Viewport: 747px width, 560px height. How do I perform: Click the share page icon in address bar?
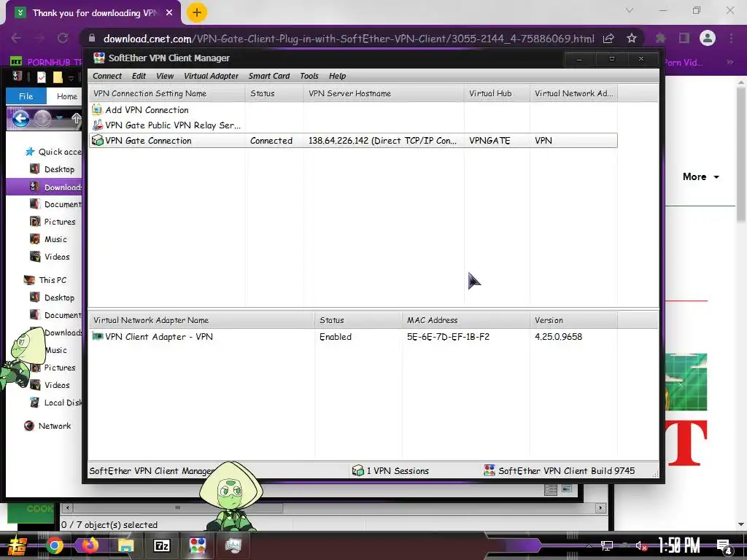pyautogui.click(x=608, y=38)
